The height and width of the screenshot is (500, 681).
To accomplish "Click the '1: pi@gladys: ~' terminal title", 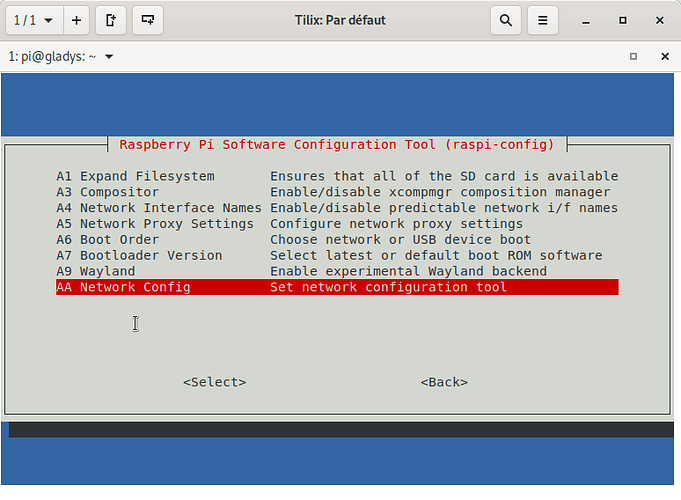I will pos(52,56).
